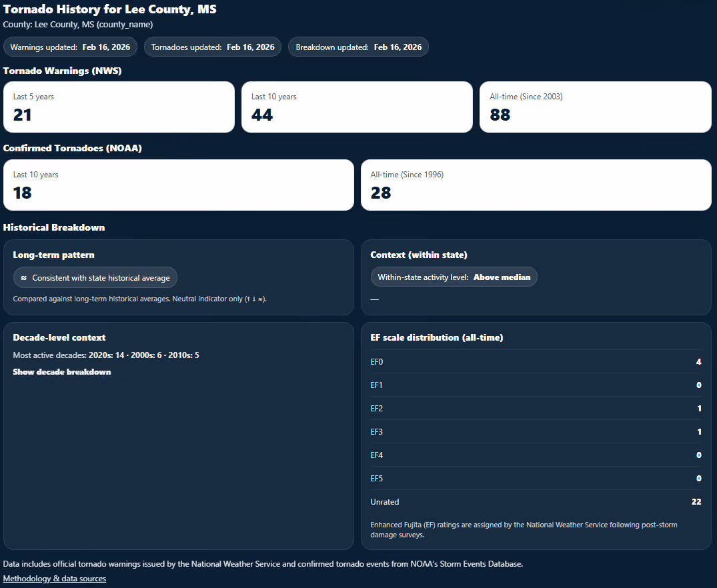Screen dimensions: 717x588
Task: Click the All-time (Since 1996) tornadoes card
Action: pyautogui.click(x=536, y=185)
